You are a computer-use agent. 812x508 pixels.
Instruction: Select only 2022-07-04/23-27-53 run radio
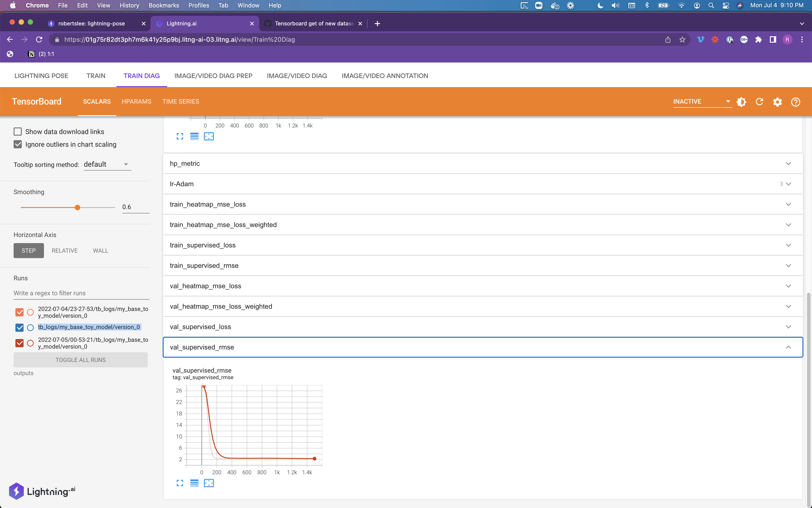(30, 313)
